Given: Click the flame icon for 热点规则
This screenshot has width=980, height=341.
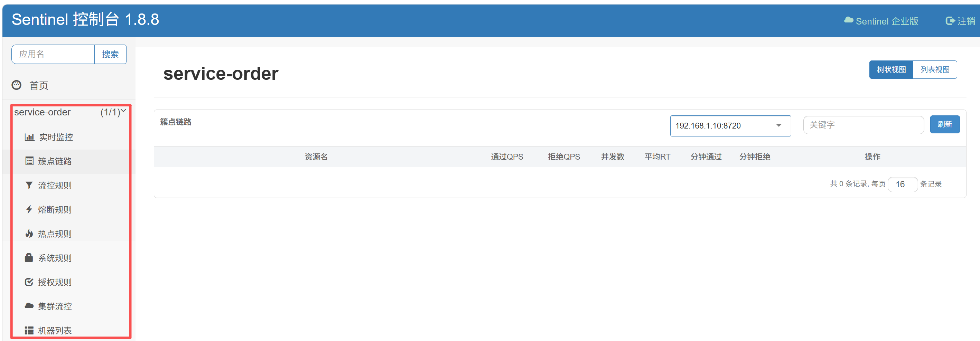Looking at the screenshot, I should (x=29, y=234).
